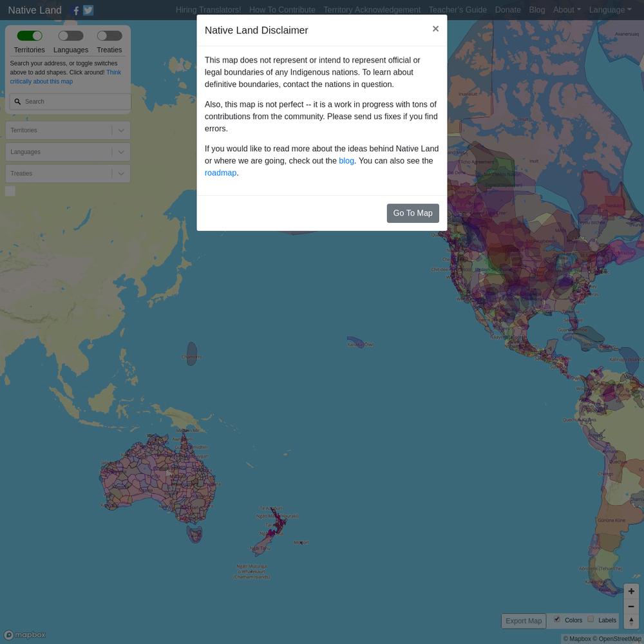Open Teacher's Guide nav item
This screenshot has height=644, width=644.
457,10
